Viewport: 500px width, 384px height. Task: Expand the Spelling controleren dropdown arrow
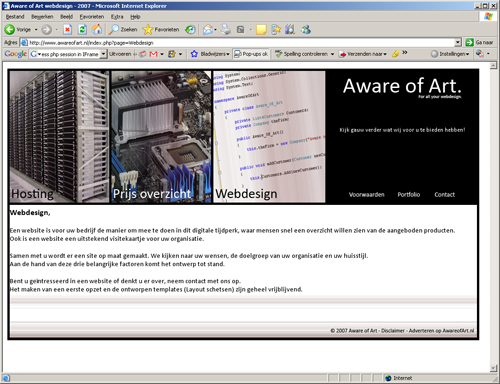(x=332, y=54)
